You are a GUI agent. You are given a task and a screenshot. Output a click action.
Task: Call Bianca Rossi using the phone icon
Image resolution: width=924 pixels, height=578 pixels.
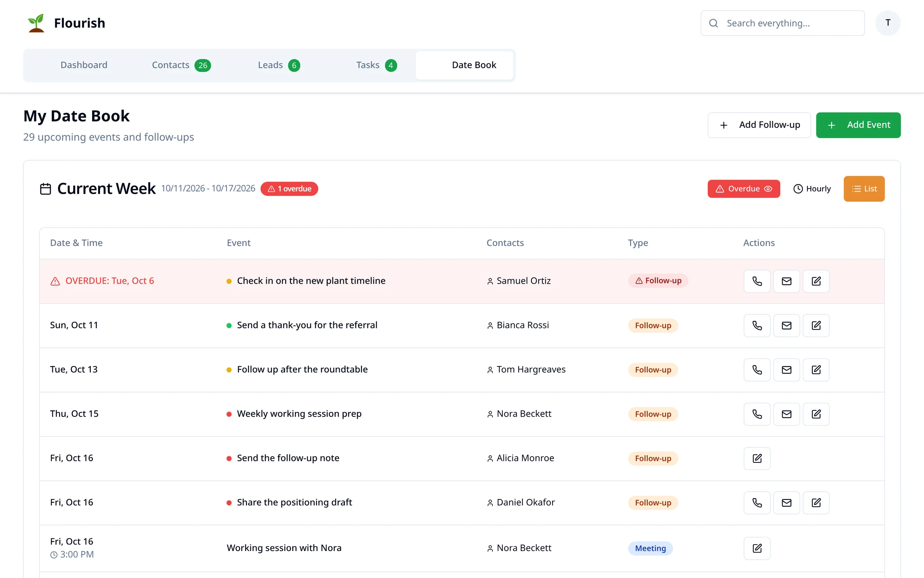click(x=757, y=326)
